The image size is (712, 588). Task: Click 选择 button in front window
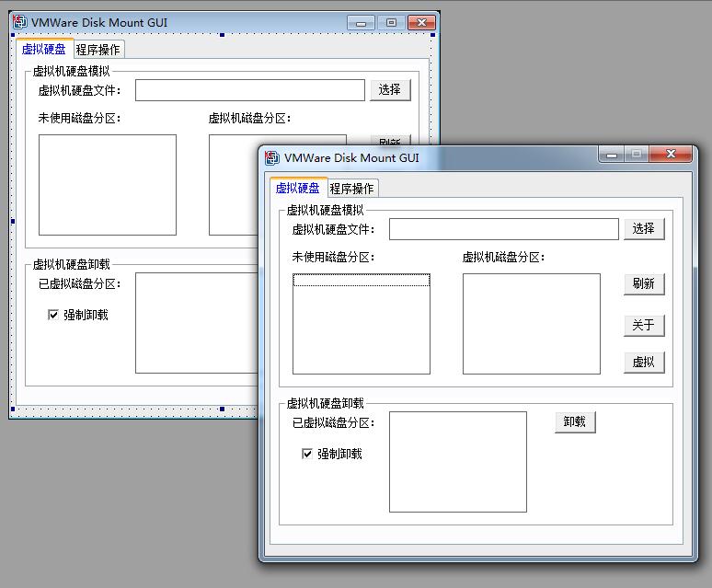pos(644,228)
